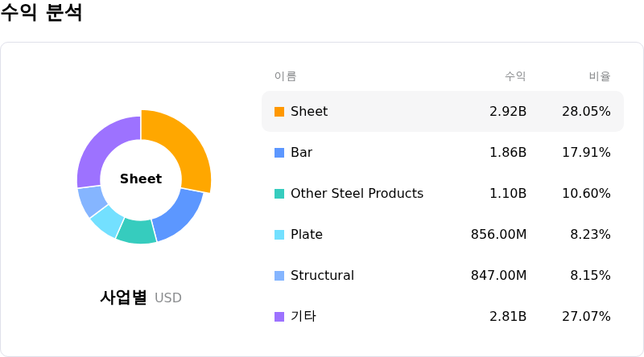Click the purple 기타 legend swatch
The image size is (644, 357).
[279, 317]
